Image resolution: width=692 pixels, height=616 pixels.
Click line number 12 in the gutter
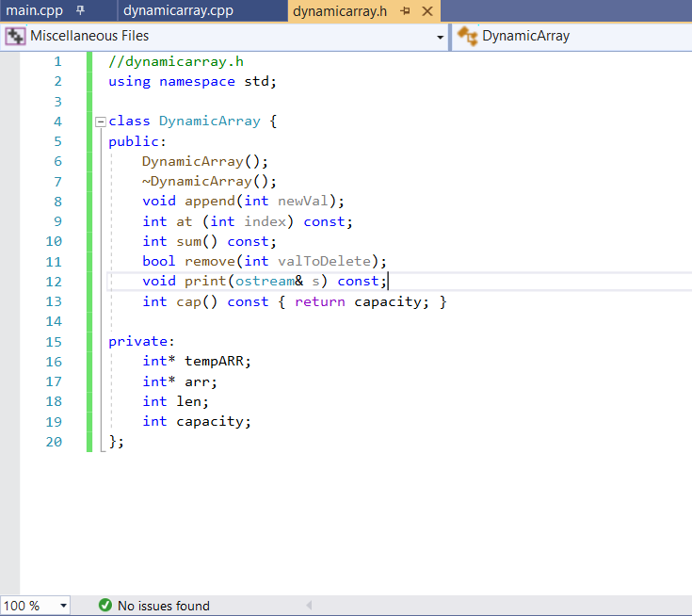click(54, 282)
